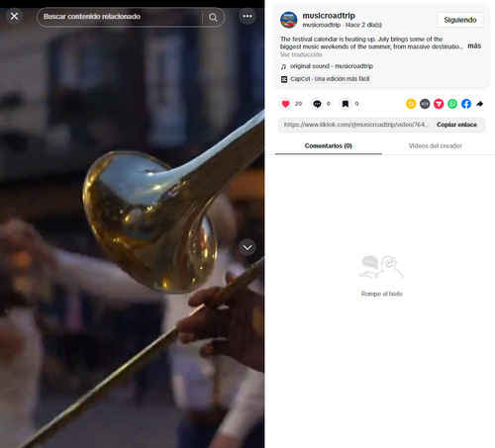This screenshot has width=495, height=448.
Task: Click the embed code icon
Action: [425, 104]
